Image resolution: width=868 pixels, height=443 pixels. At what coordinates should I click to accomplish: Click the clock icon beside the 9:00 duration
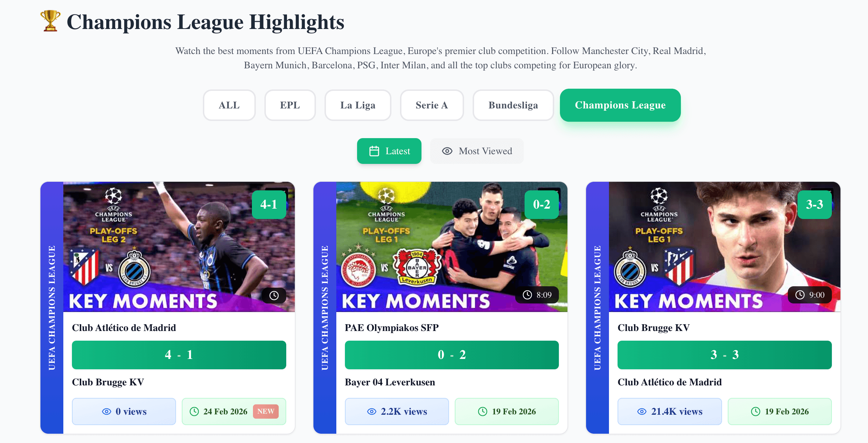pyautogui.click(x=800, y=295)
